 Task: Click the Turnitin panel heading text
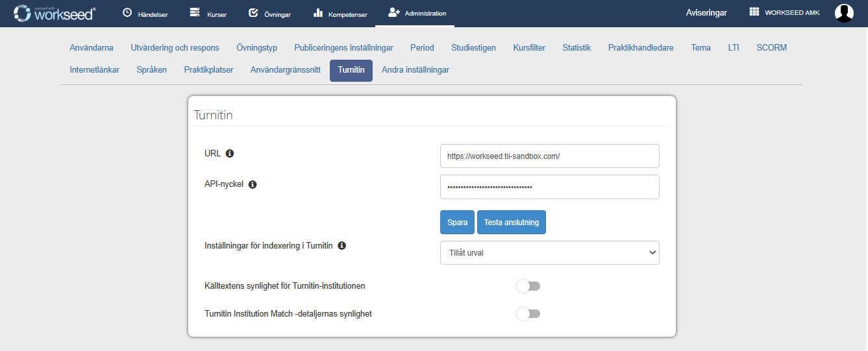(x=214, y=115)
